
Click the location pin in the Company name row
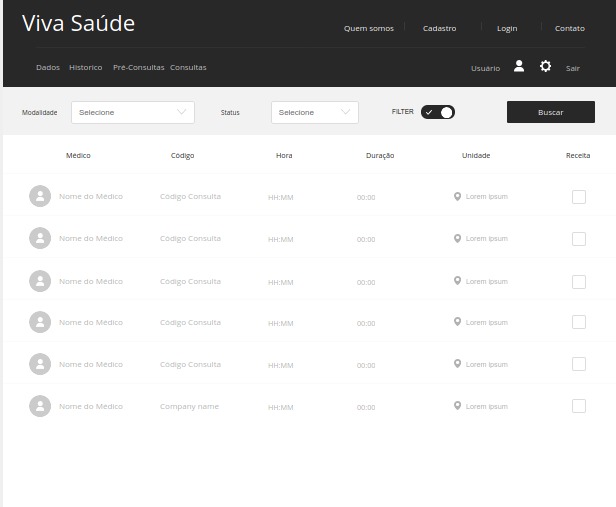point(457,406)
